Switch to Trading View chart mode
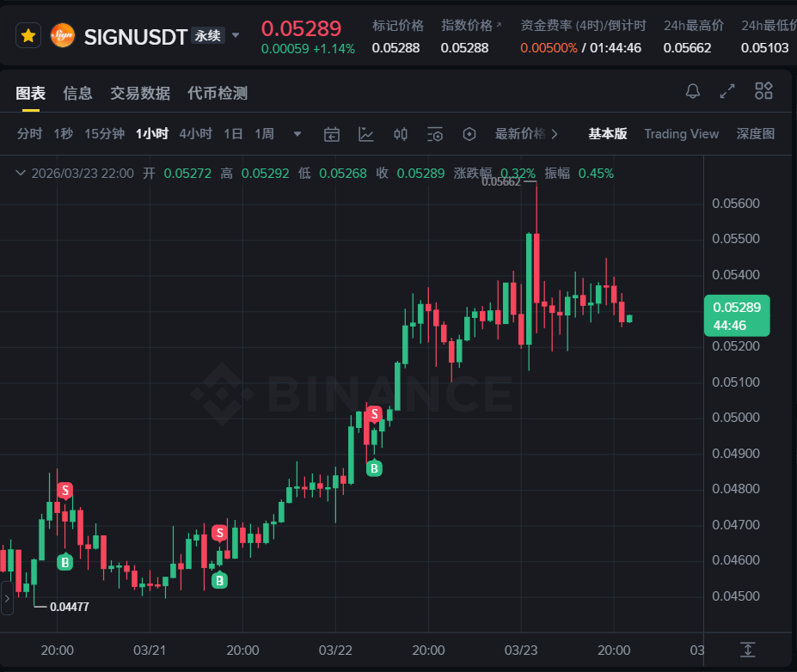 pyautogui.click(x=682, y=133)
